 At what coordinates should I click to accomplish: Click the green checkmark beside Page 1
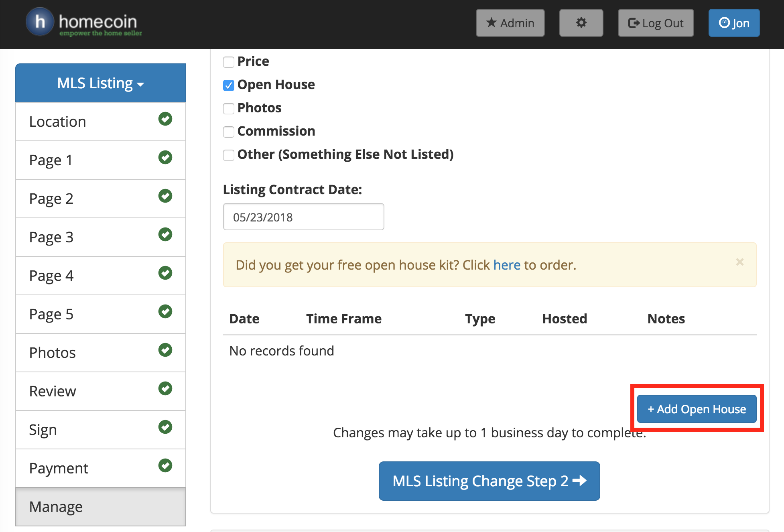point(165,157)
